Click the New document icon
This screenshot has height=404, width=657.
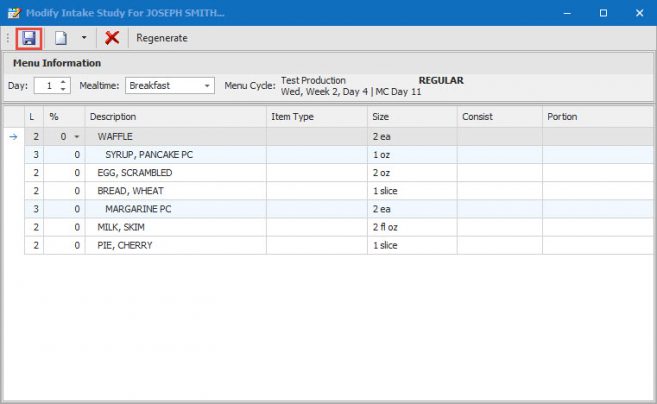pyautogui.click(x=61, y=38)
